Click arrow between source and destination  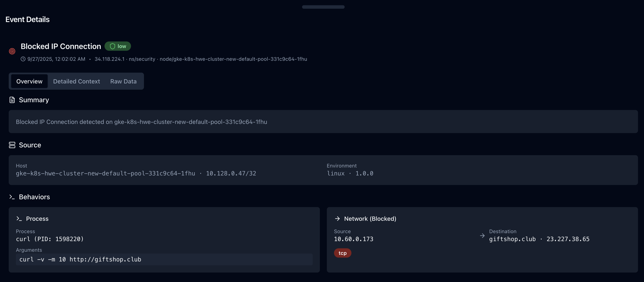pos(482,236)
